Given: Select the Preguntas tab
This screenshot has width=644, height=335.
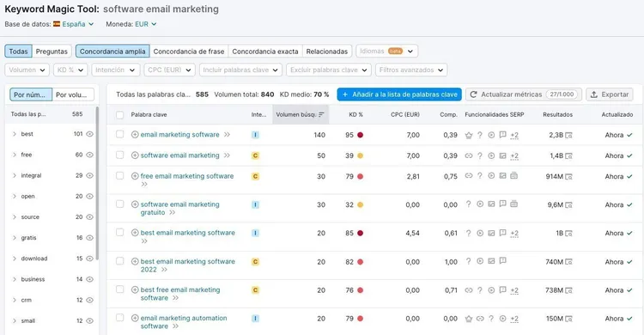Looking at the screenshot, I should coord(52,52).
